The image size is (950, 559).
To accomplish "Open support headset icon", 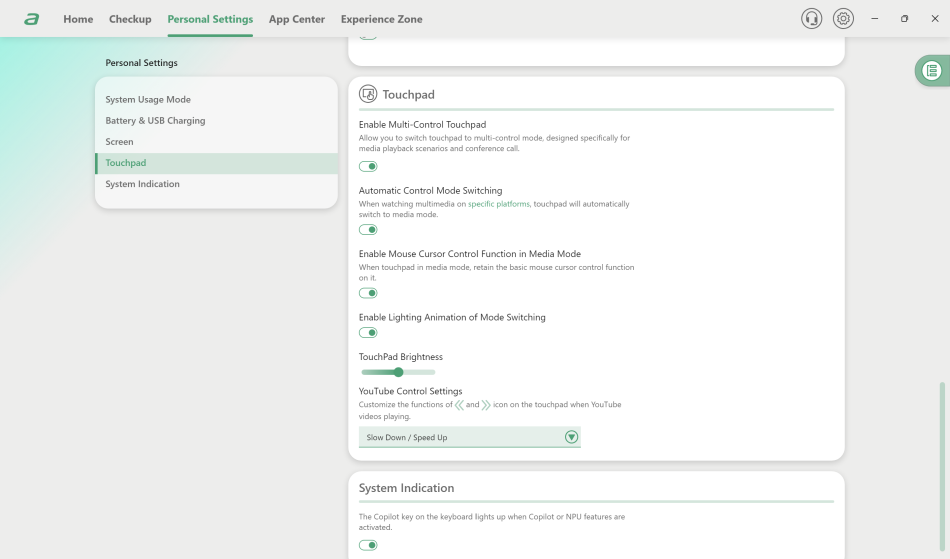I will 811,19.
